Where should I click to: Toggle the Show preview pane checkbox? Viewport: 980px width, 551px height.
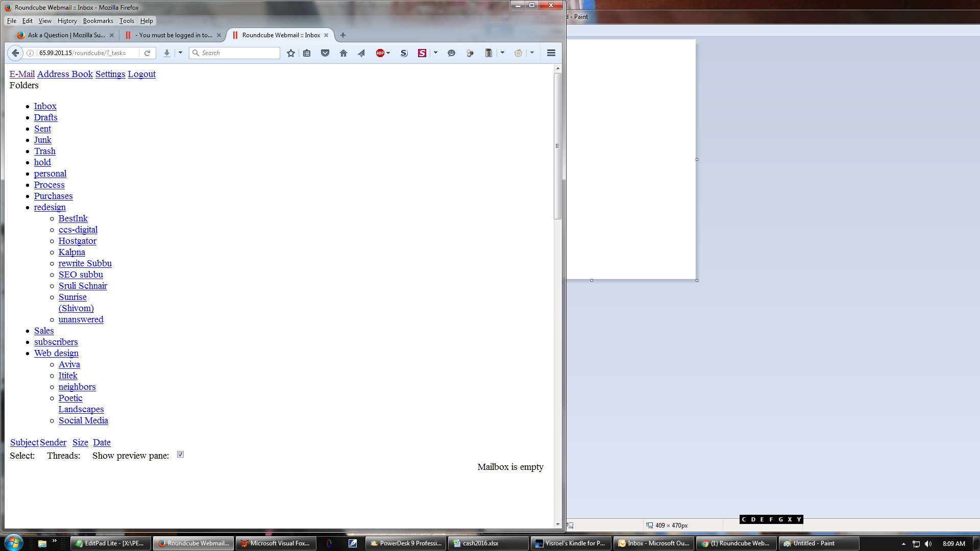tap(180, 455)
